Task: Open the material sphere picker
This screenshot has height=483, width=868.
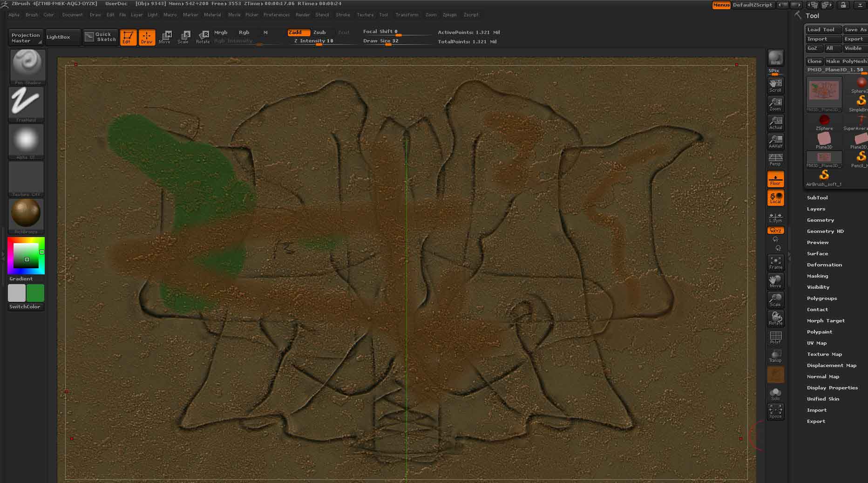Action: 26,216
